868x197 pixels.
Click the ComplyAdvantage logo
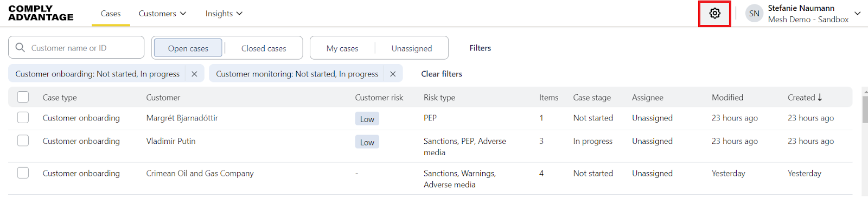pyautogui.click(x=41, y=13)
